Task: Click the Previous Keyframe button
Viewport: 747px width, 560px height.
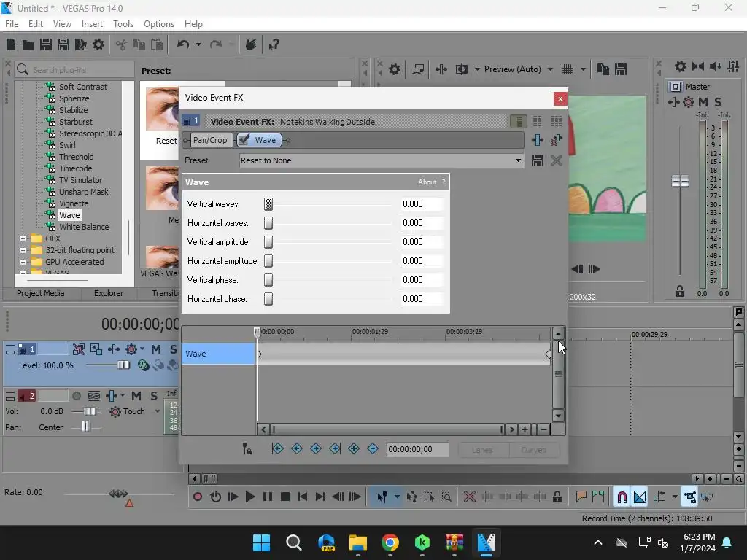Action: (297, 448)
